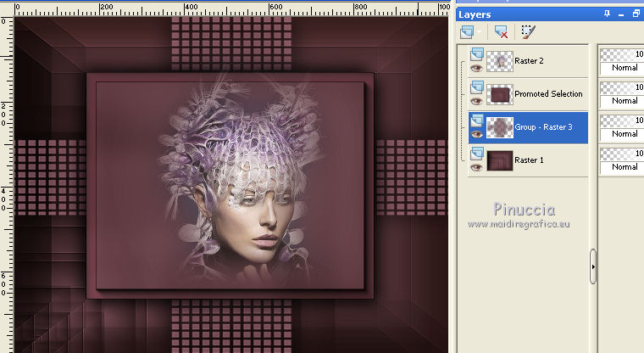
Task: Adjust the Group - Raster 3 opacity slider
Action: [622, 120]
